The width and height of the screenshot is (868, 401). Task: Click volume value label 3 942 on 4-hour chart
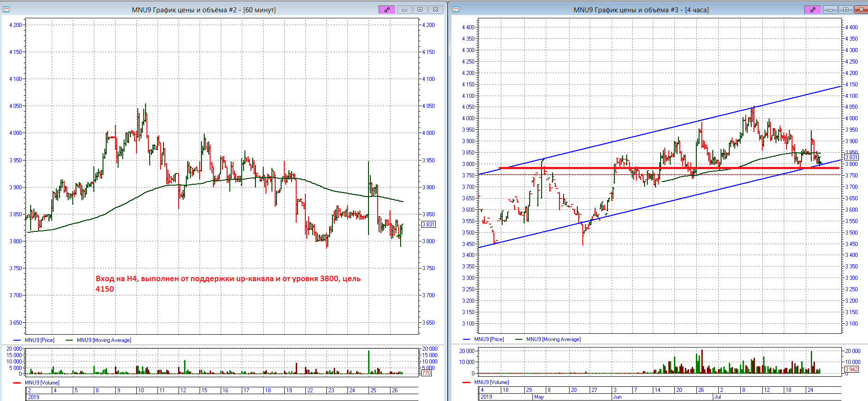(x=852, y=369)
